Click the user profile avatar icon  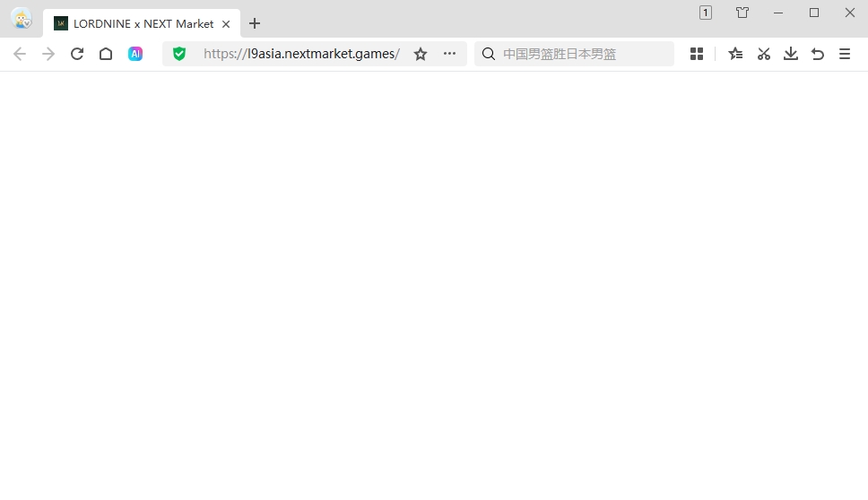pyautogui.click(x=21, y=18)
